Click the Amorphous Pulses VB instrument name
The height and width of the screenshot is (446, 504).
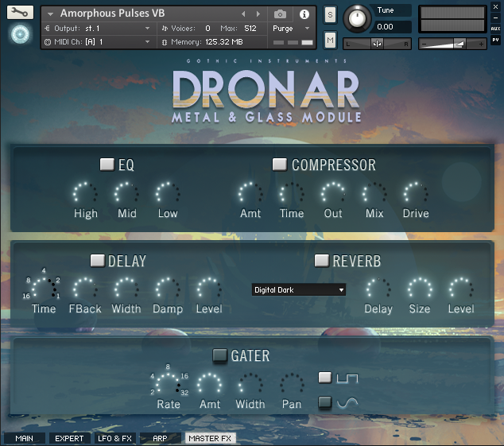point(113,14)
